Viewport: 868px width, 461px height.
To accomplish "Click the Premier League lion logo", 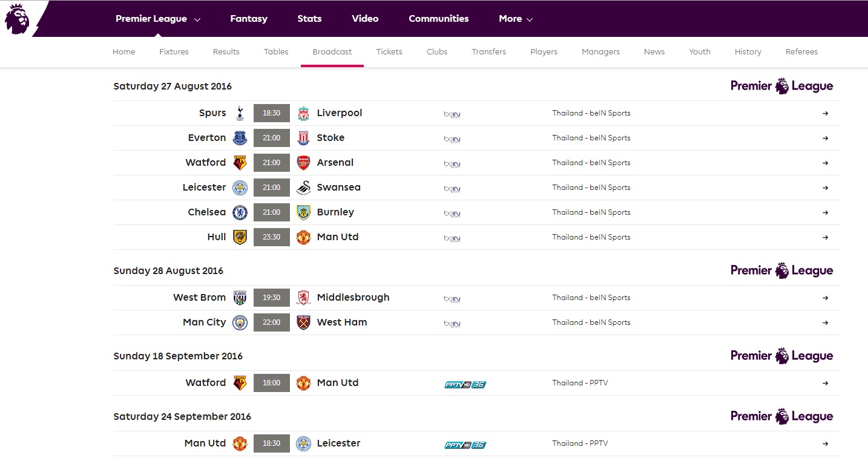I will pos(17,19).
